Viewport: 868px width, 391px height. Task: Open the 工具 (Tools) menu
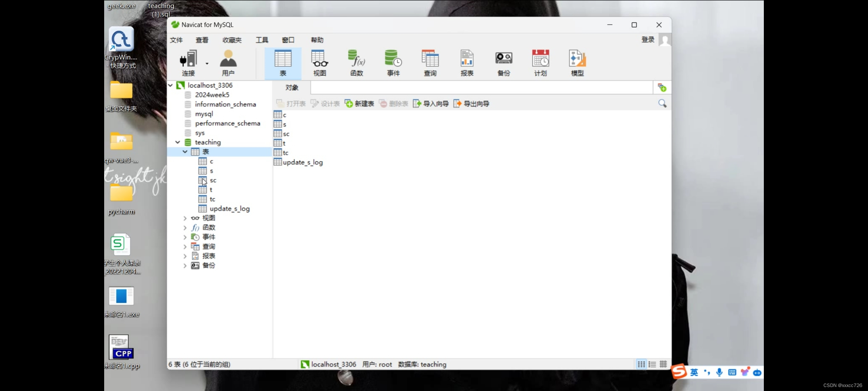coord(262,40)
